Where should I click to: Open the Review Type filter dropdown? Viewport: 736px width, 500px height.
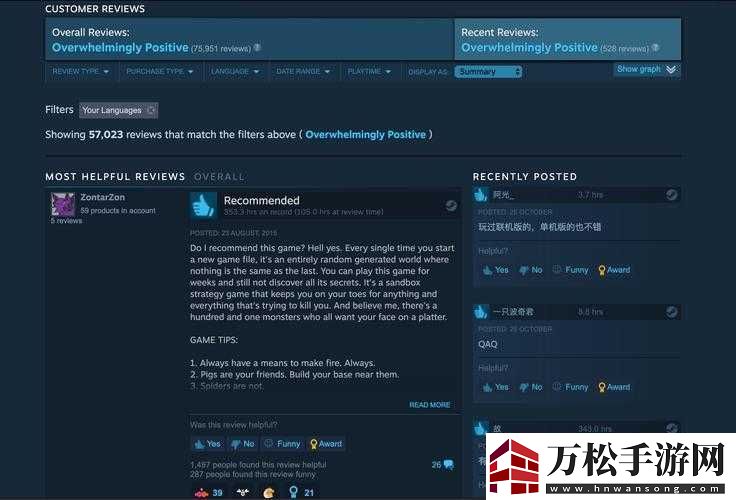tap(80, 72)
